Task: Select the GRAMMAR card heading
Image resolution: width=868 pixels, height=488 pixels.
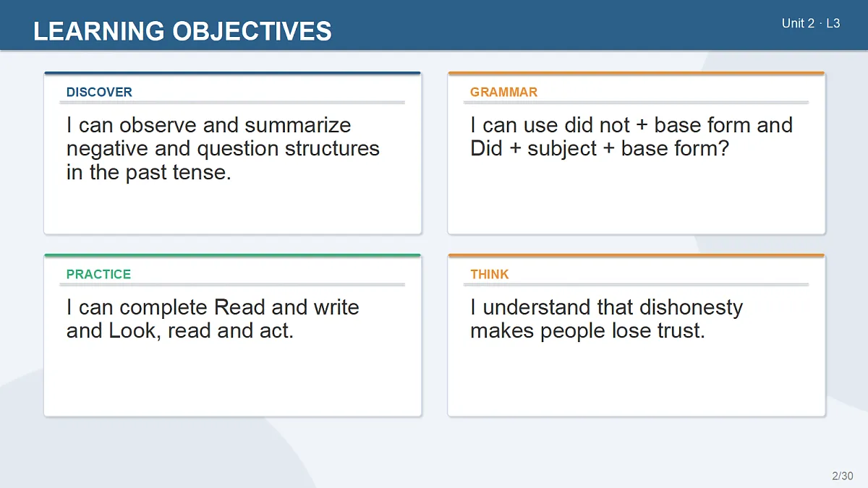Action: point(503,92)
